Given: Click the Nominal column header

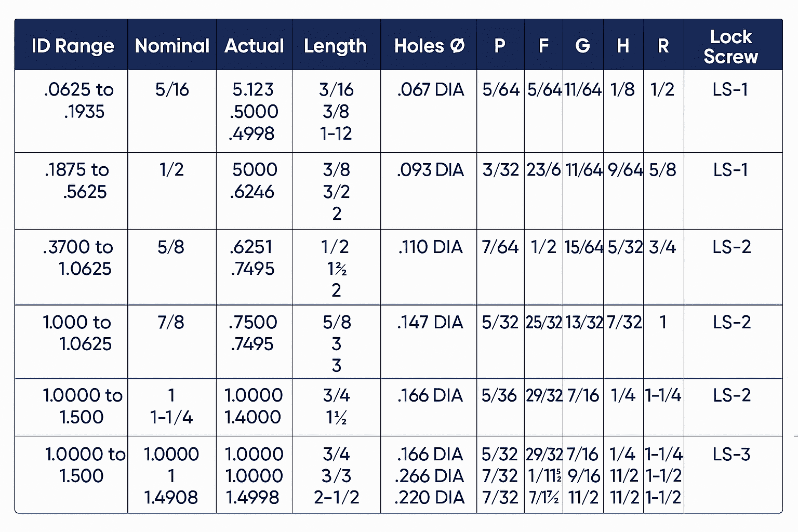Looking at the screenshot, I should coord(172,46).
